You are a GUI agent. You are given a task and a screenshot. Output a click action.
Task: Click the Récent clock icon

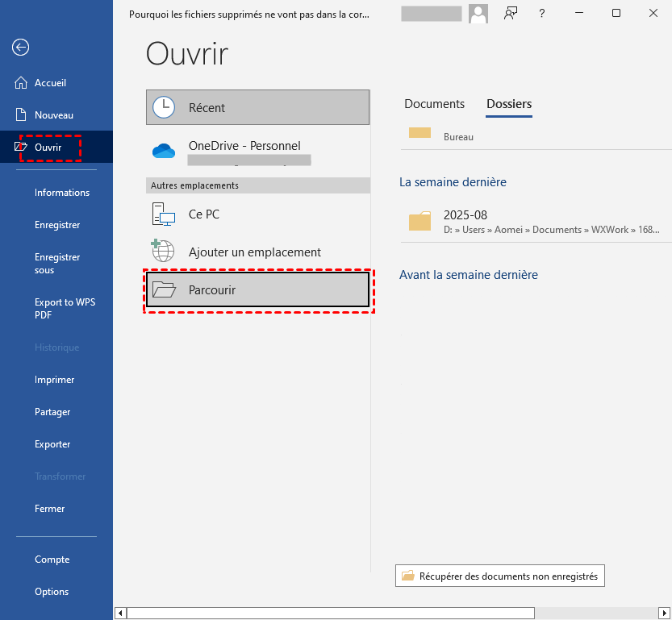coord(164,107)
